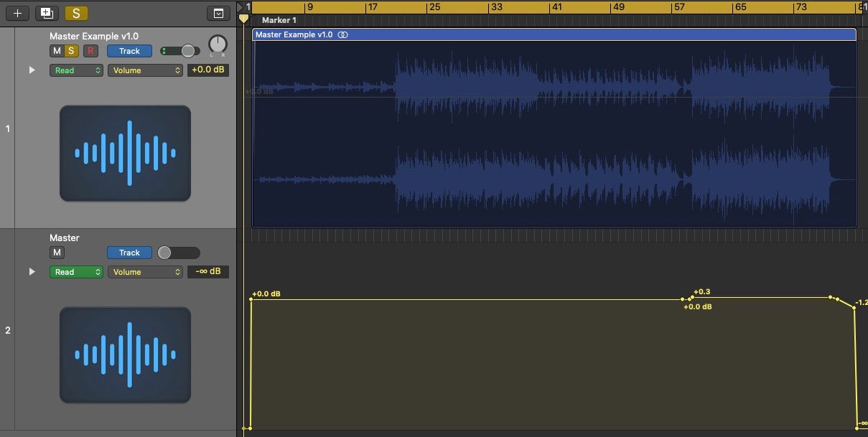Expand track 1 with its disclosure triangle

31,70
